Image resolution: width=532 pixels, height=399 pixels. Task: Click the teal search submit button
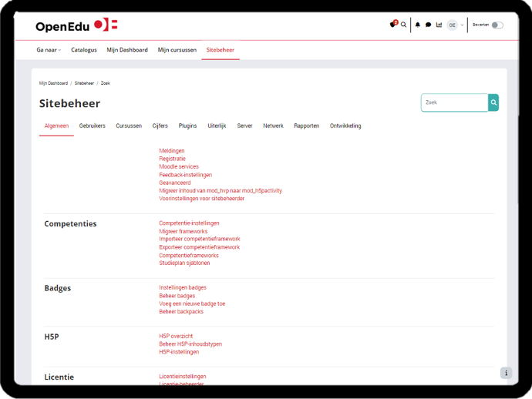pyautogui.click(x=493, y=102)
